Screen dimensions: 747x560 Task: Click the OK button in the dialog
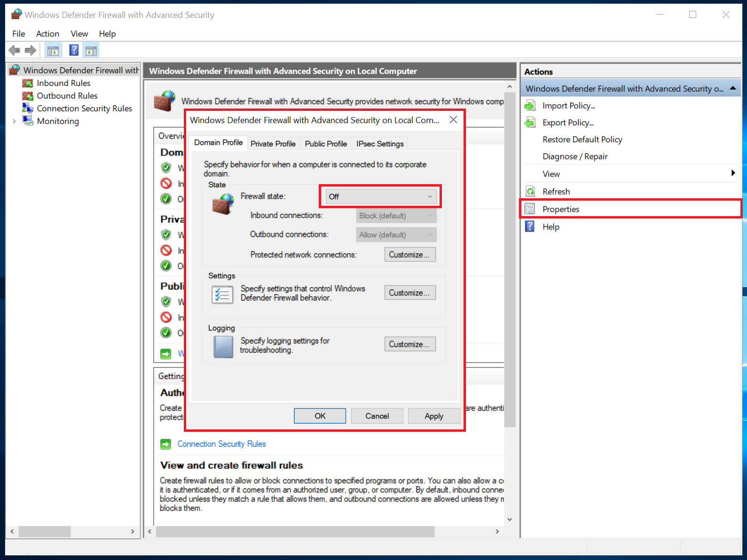pyautogui.click(x=320, y=416)
